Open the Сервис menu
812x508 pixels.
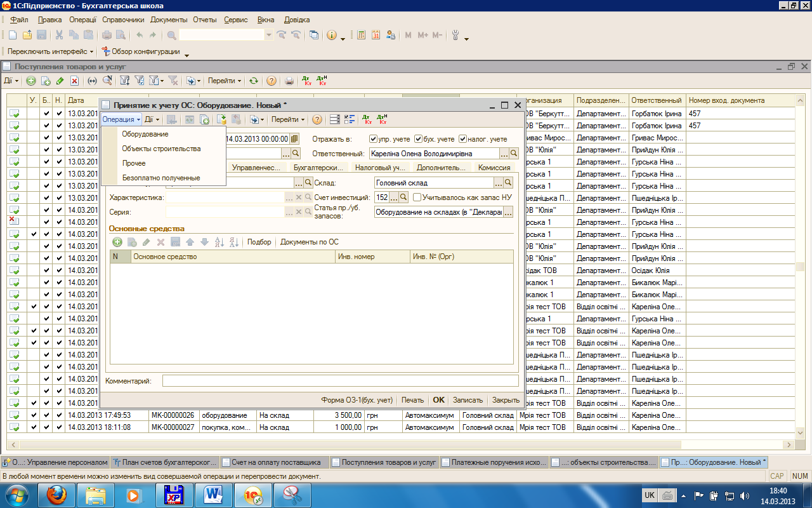click(236, 20)
